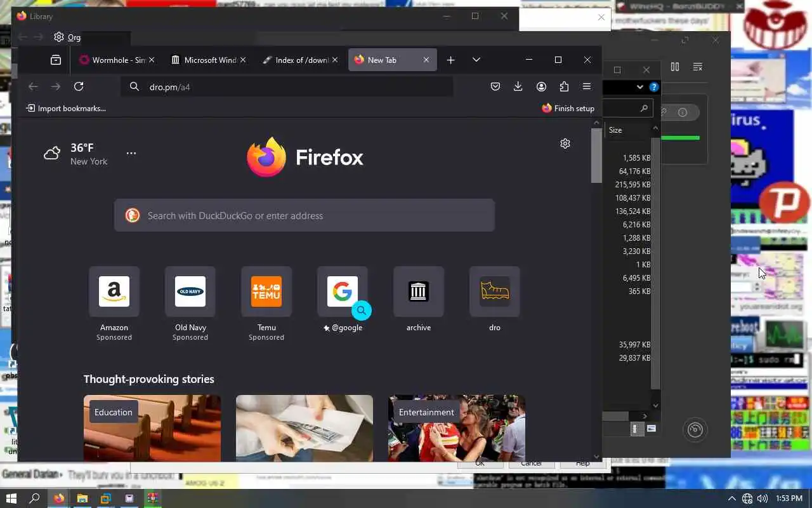
Task: Open the Education church pews story thumbnail
Action: click(x=152, y=428)
